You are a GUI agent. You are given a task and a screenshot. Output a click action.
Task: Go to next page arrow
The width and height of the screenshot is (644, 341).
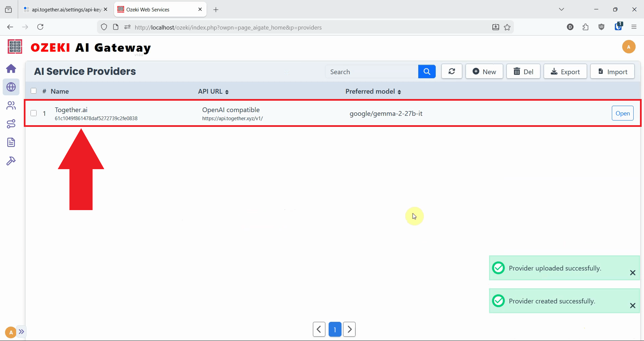click(349, 329)
